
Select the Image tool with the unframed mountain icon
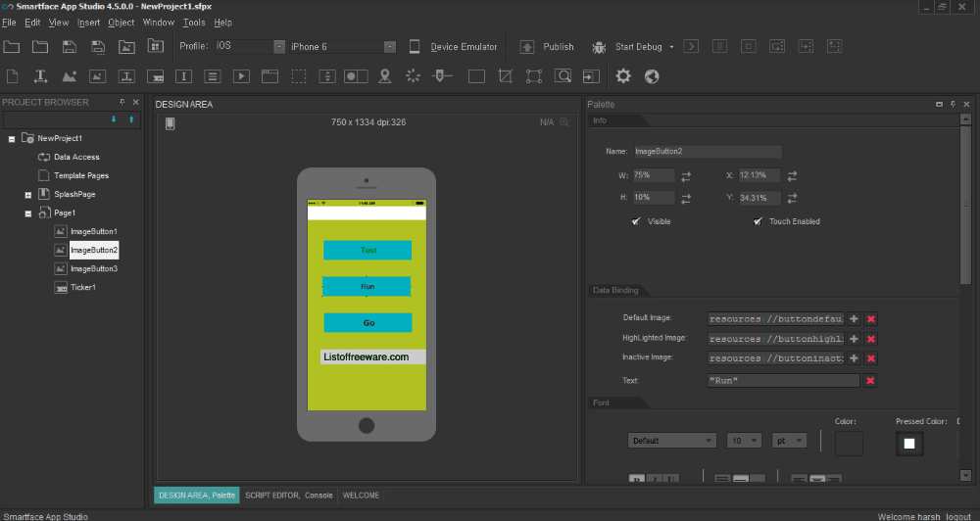[69, 76]
